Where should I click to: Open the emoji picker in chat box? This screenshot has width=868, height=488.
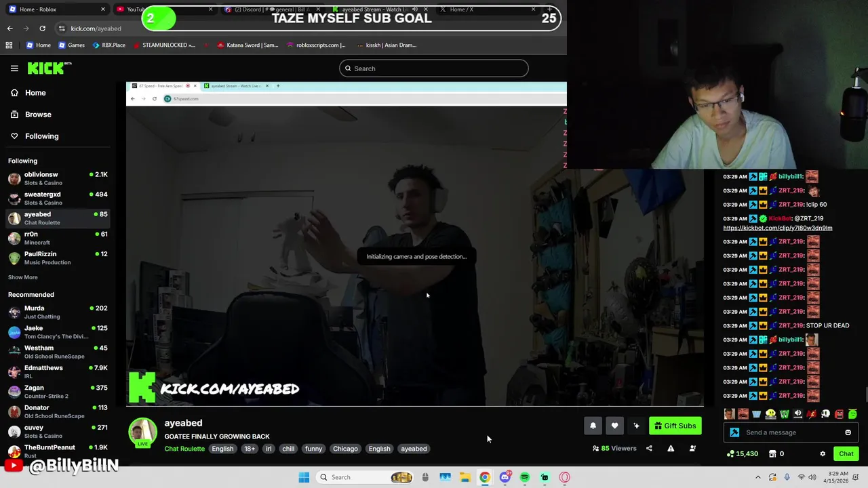pyautogui.click(x=848, y=432)
